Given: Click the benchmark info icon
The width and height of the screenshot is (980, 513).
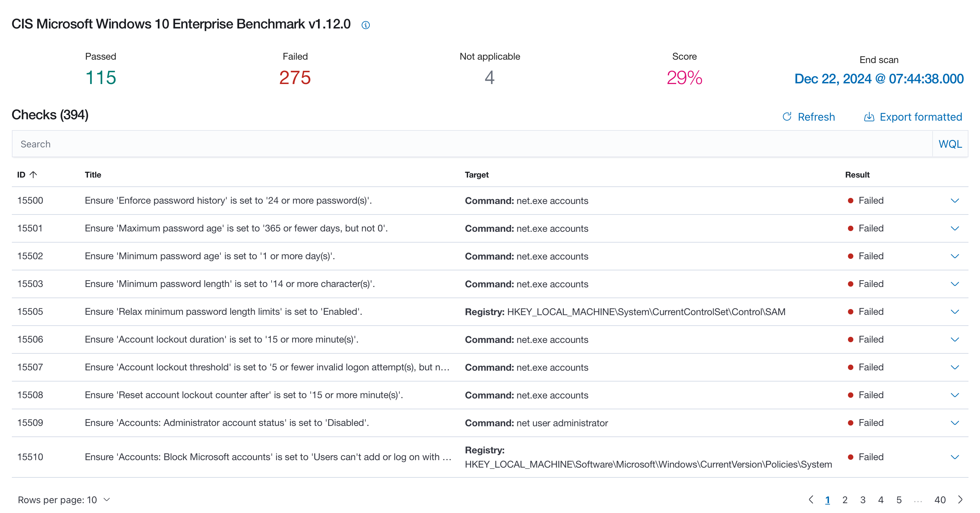Looking at the screenshot, I should [x=365, y=25].
